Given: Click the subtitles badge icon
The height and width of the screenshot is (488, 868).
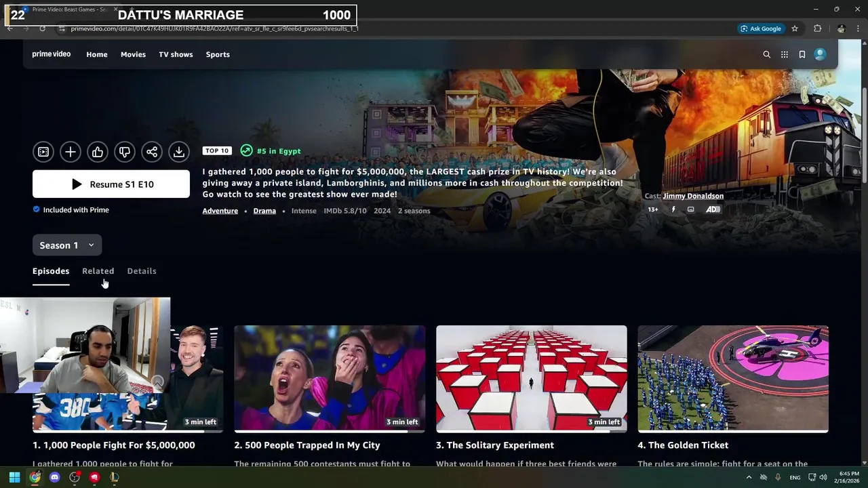Looking at the screenshot, I should click(x=690, y=209).
